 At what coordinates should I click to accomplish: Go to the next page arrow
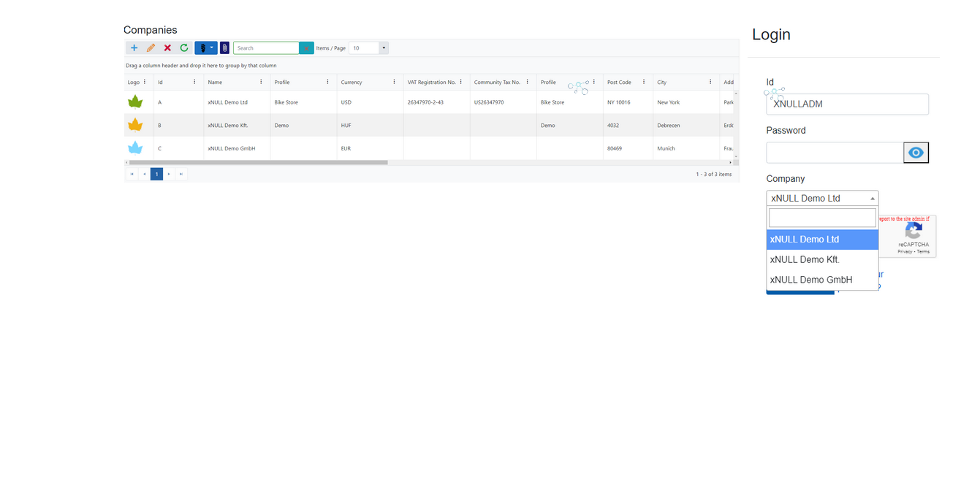[x=169, y=174]
